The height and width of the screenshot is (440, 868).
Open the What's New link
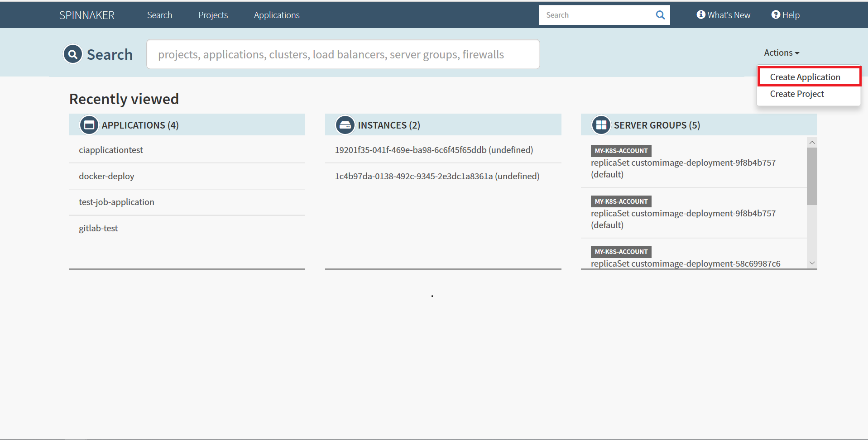click(724, 15)
